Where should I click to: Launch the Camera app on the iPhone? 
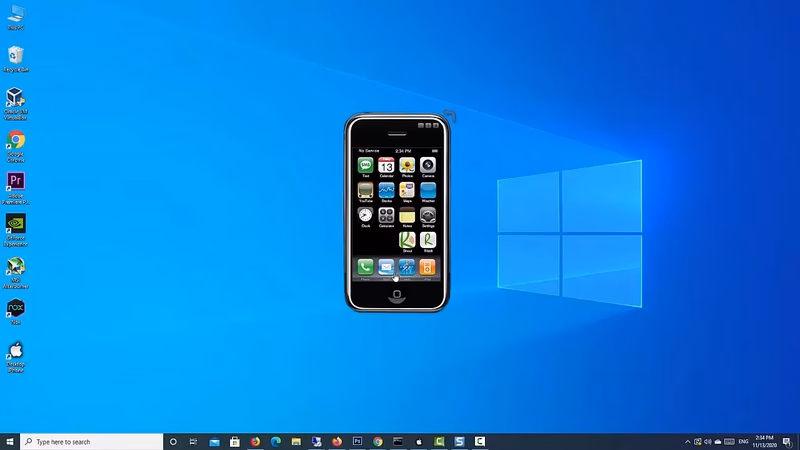tap(428, 165)
